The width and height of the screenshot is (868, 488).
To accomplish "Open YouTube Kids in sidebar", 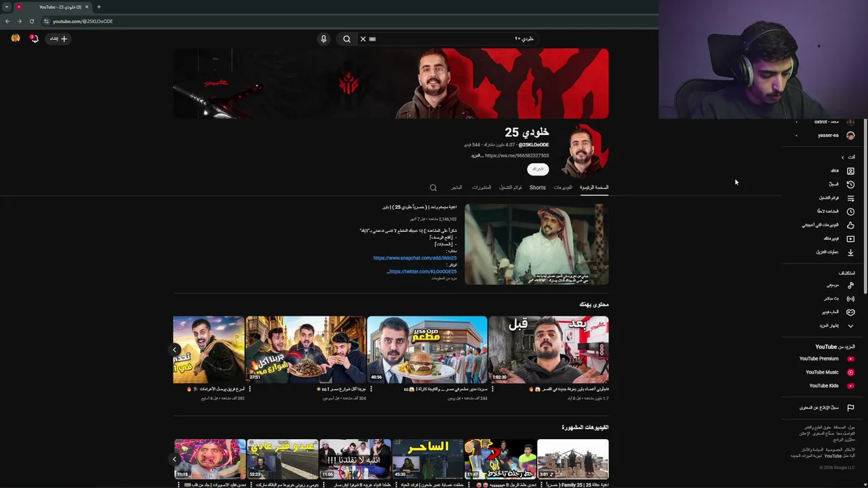I will tap(831, 386).
